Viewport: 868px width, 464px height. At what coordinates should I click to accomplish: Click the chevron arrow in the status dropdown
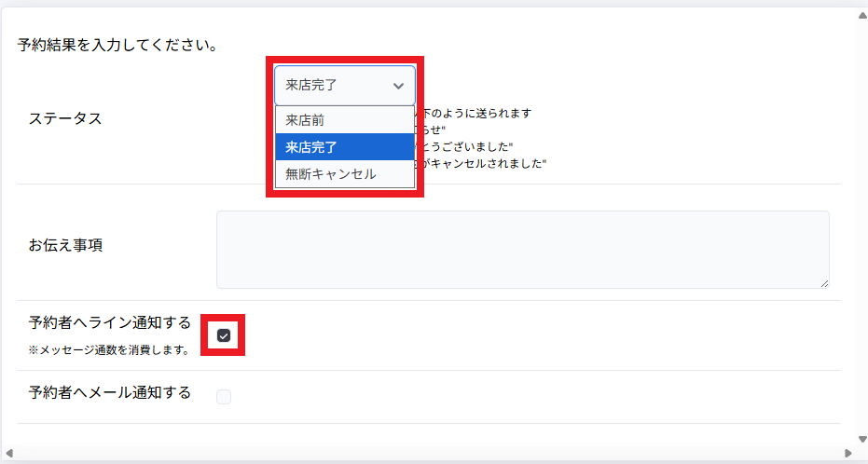[398, 86]
